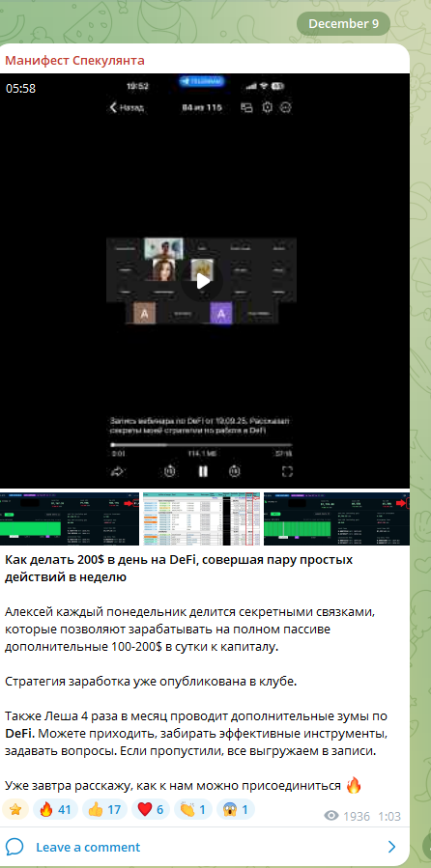Click Leave a comment link
The image size is (431, 868).
click(88, 847)
